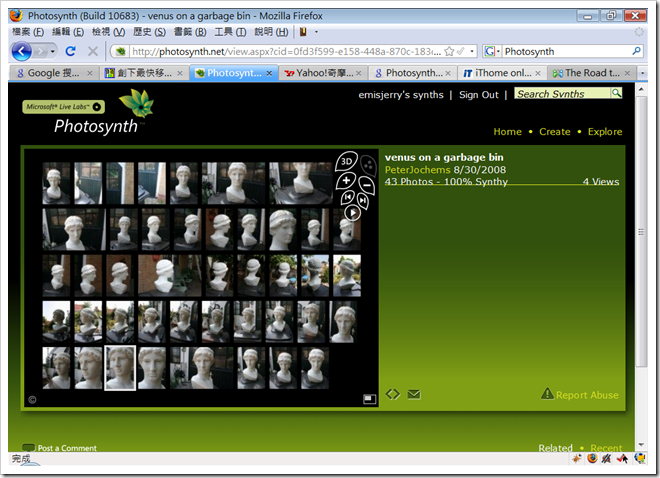The width and height of the screenshot is (660, 478).
Task: Click Post a Comment
Action: pyautogui.click(x=59, y=448)
